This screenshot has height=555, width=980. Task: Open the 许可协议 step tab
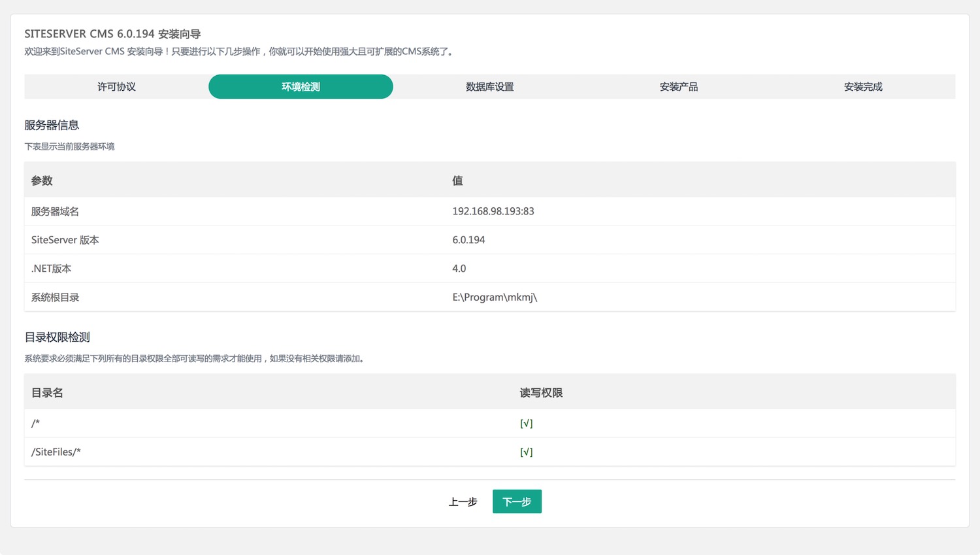point(116,87)
